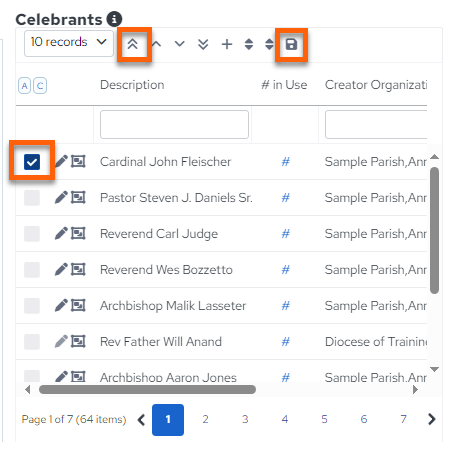Click the single up chevron in toolbar

coord(156,44)
